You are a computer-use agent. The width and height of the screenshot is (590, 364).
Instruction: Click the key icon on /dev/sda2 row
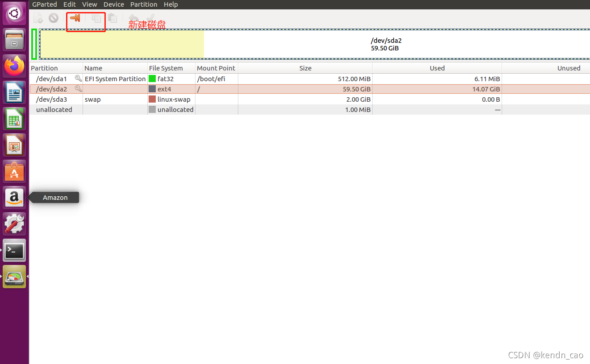click(79, 89)
